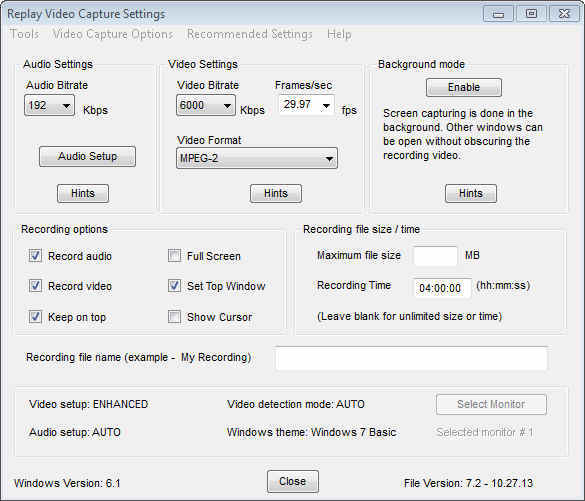Open the Video Format MPEG-2 dropdown

click(x=257, y=158)
